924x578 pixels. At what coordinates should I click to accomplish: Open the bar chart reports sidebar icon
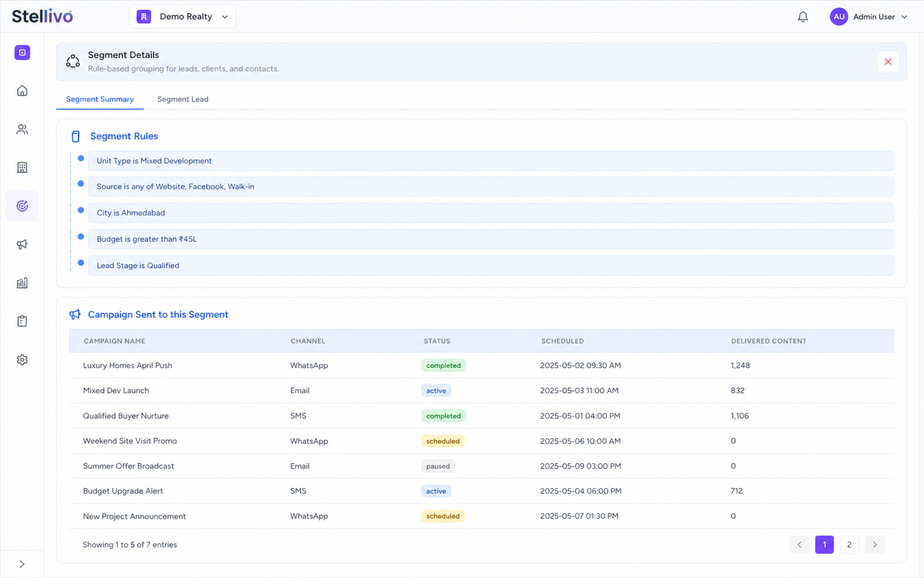tap(22, 283)
